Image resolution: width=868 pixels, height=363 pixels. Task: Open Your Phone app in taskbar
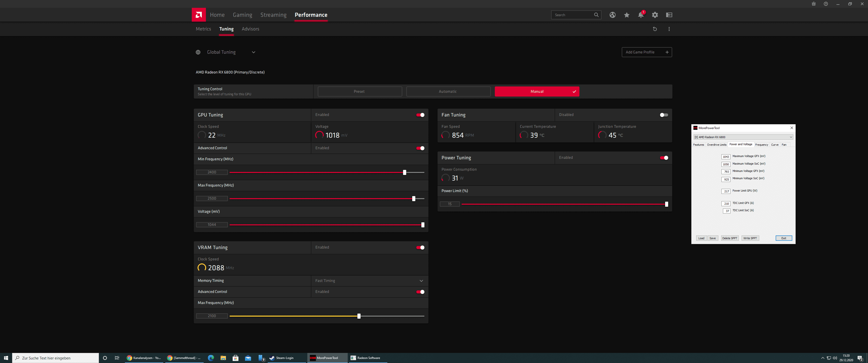[x=261, y=358]
